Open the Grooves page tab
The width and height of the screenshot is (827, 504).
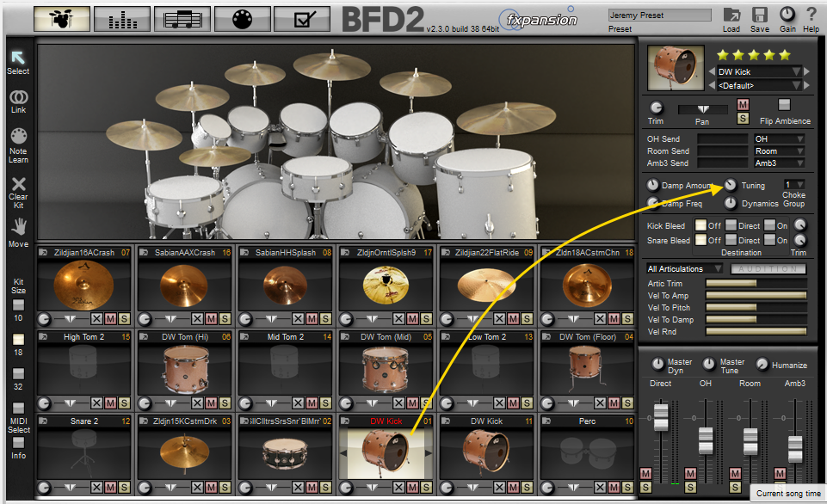[182, 20]
